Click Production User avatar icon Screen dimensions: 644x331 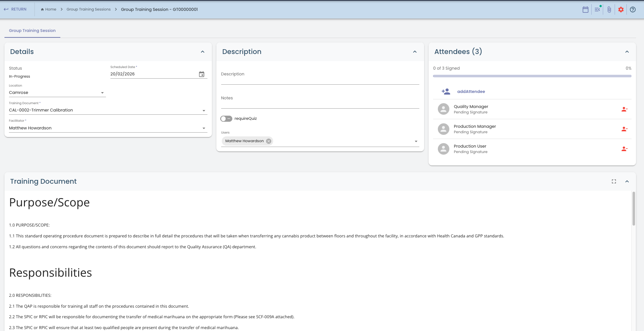pos(444,149)
